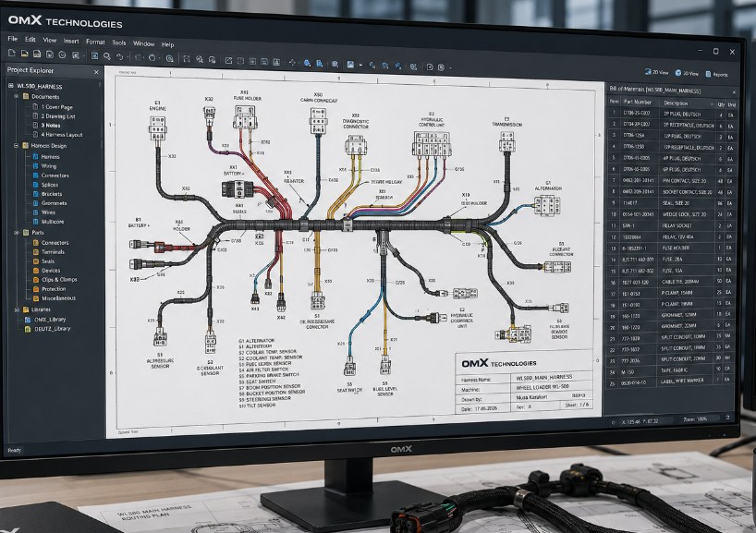Click the 'Ready' status bar text
The height and width of the screenshot is (533, 756).
(15, 450)
